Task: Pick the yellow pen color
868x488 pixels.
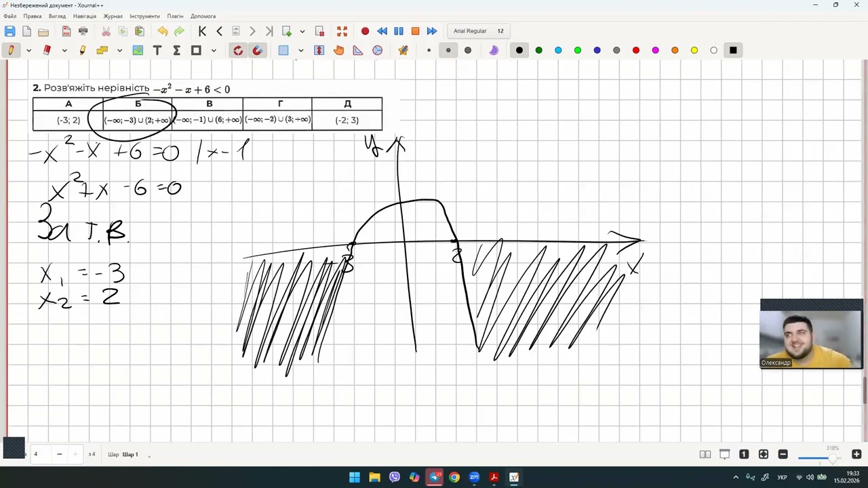Action: point(694,50)
